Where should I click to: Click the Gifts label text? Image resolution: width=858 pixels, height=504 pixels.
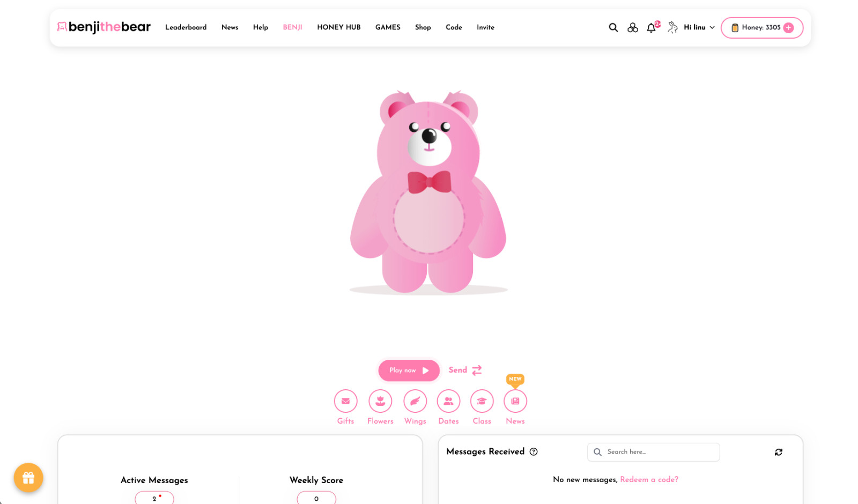click(x=345, y=421)
